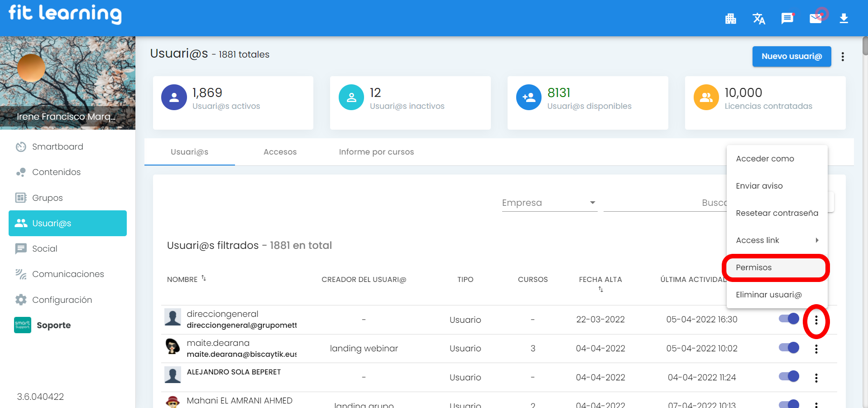
Task: Toggle active switch for direcciongeneral user
Action: pos(789,319)
